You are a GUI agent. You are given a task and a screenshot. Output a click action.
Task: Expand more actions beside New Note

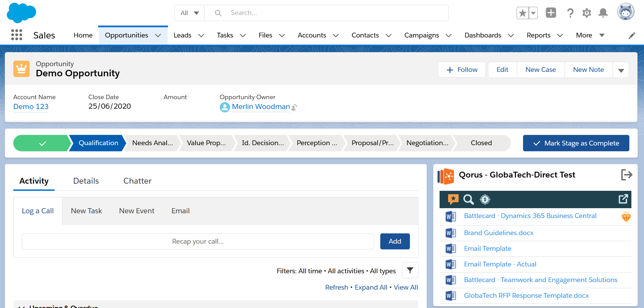tap(621, 70)
